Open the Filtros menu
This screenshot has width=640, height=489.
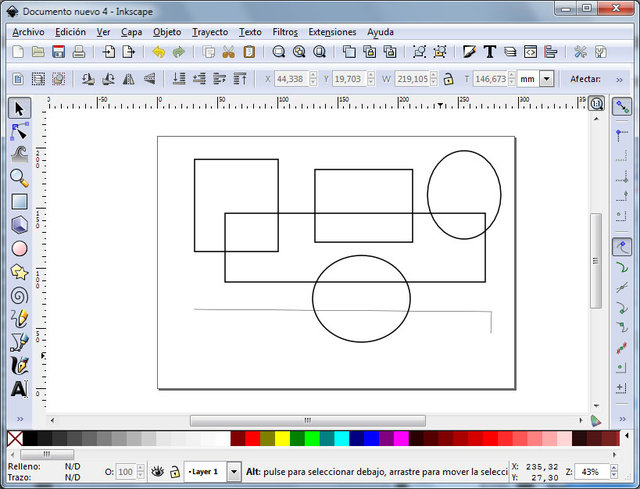tap(285, 32)
